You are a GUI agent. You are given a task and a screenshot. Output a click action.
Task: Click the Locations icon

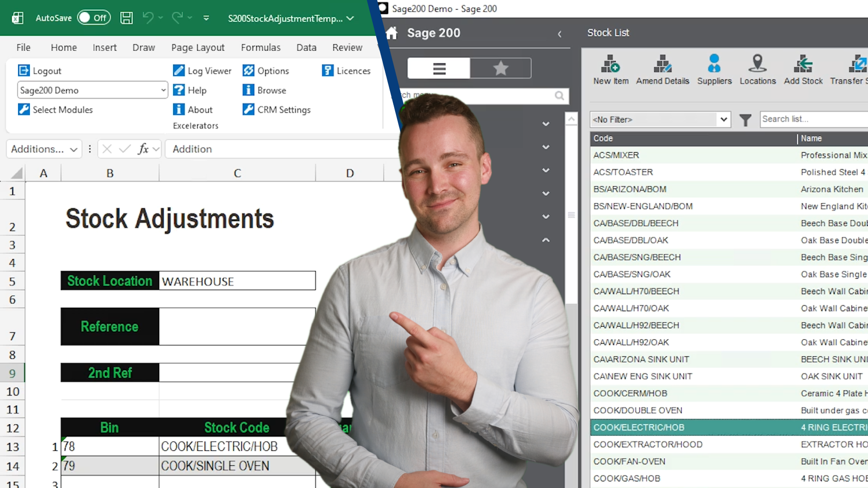(x=758, y=69)
